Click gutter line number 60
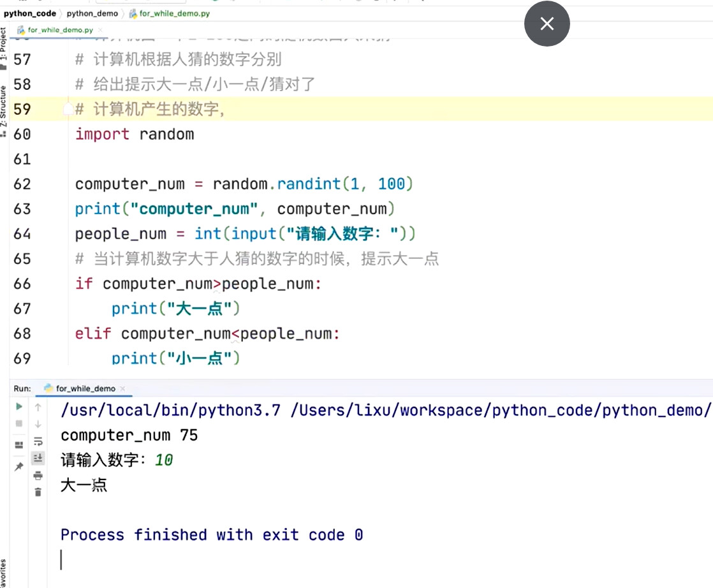Image resolution: width=713 pixels, height=588 pixels. [x=22, y=135]
